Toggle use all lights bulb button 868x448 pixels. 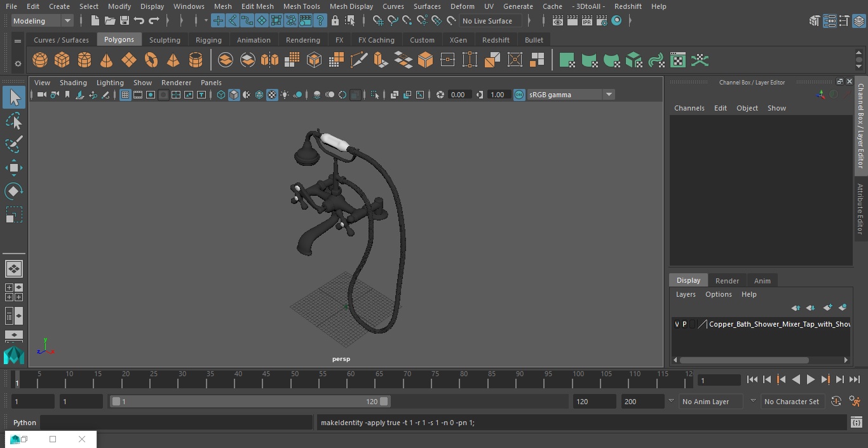tap(285, 95)
